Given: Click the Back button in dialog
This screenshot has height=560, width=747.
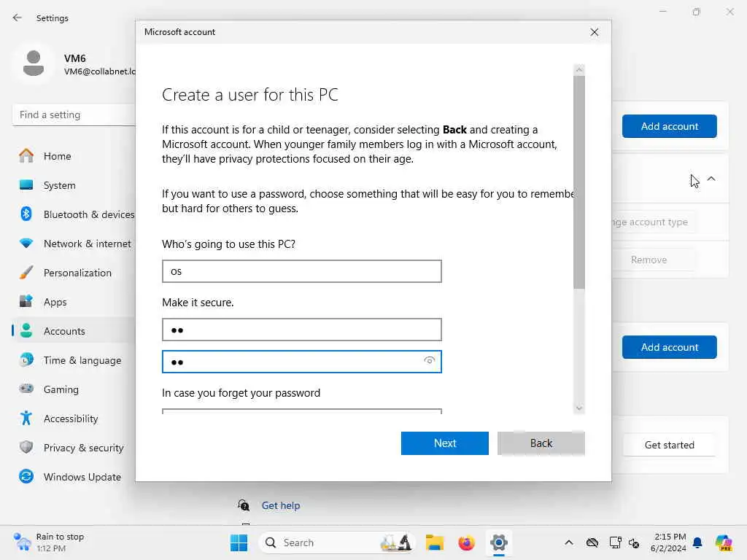Looking at the screenshot, I should [x=541, y=443].
